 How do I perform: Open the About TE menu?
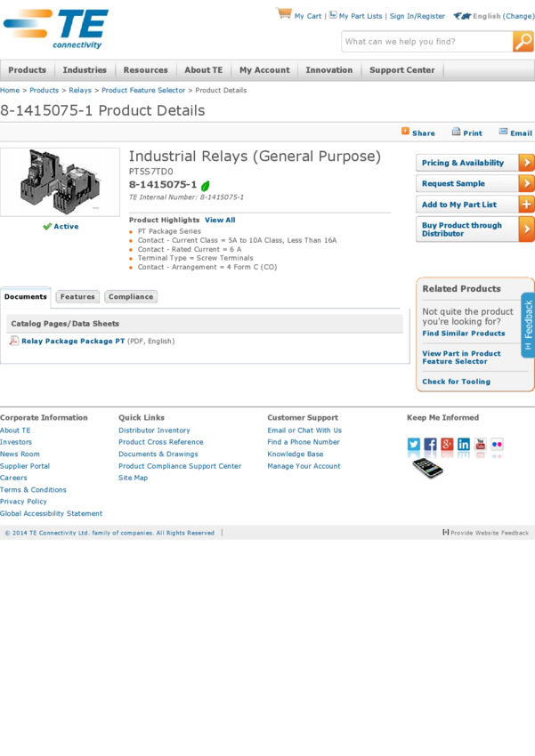click(x=204, y=70)
